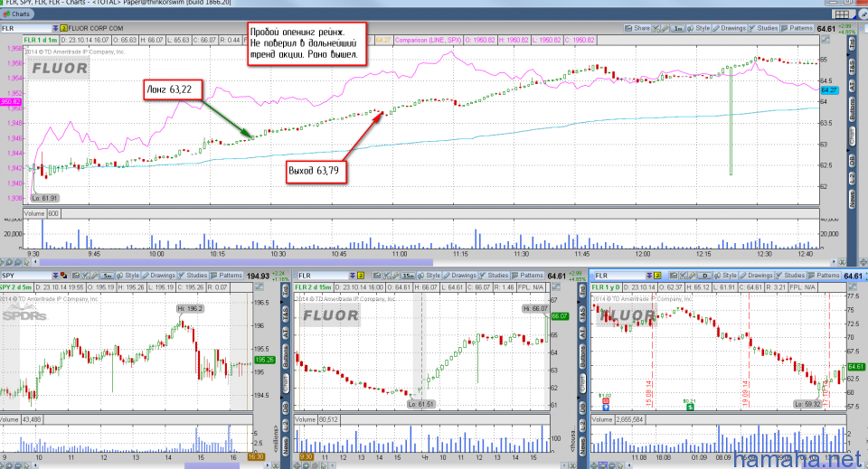This screenshot has height=469, width=868.
Task: Click FLR symbol field on daily chart
Action: 619,276
